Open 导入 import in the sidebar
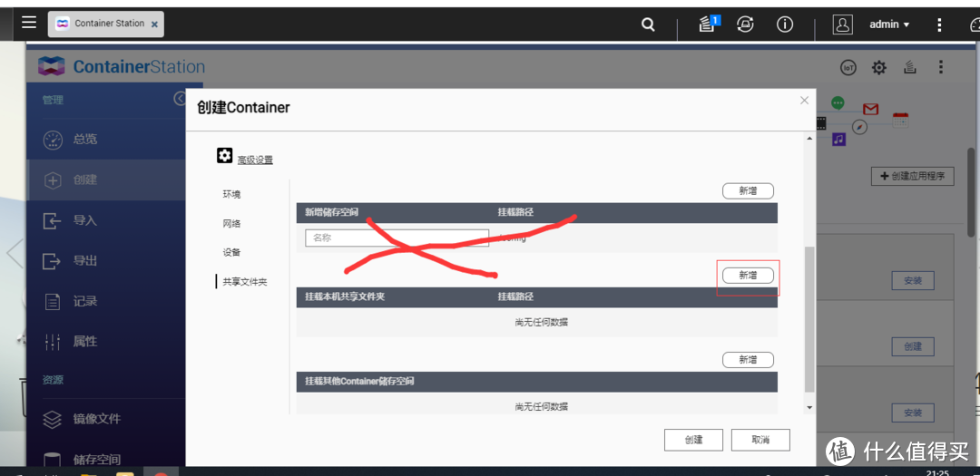Viewport: 980px width, 476px height. 106,220
